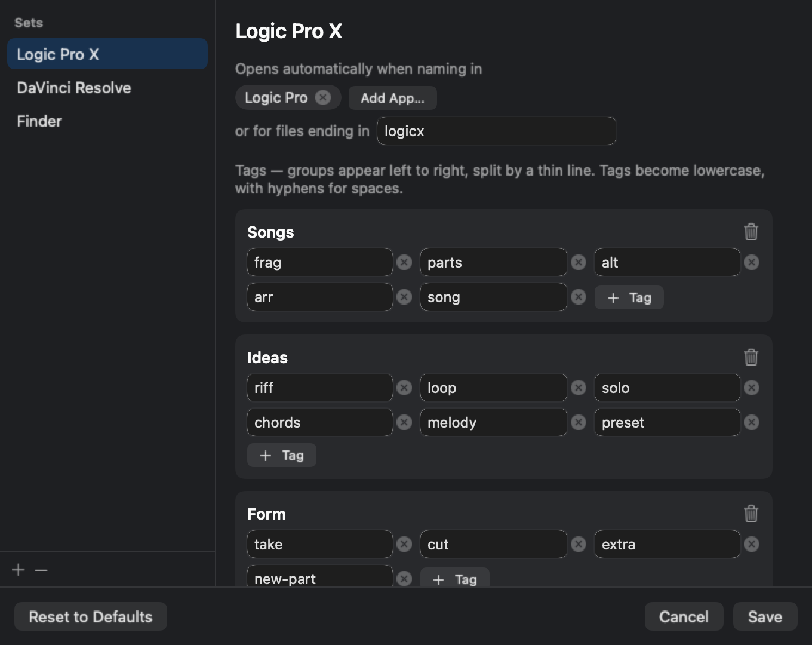Remove the loop tag
Screen dimensions: 812x645
click(x=578, y=388)
